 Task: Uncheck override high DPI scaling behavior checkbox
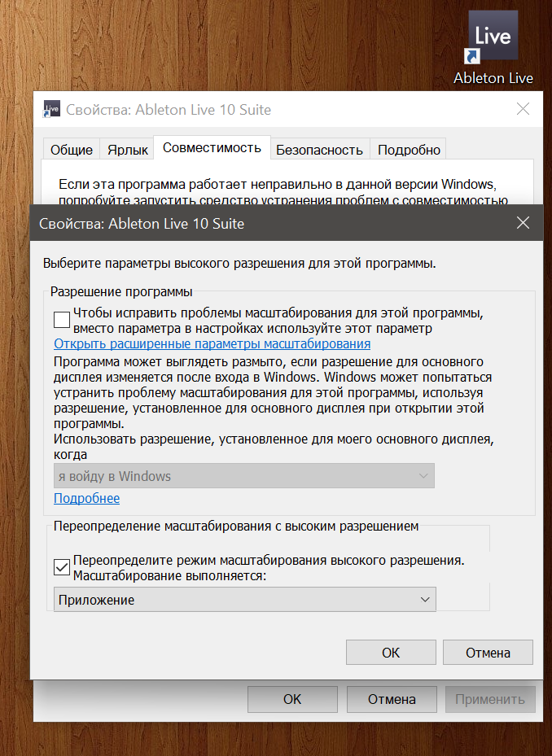tap(62, 567)
